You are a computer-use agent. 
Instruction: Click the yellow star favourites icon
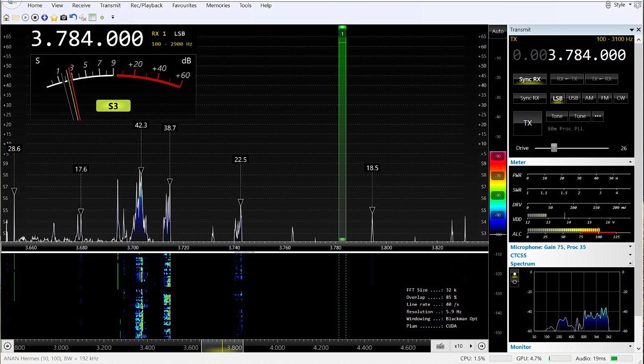pyautogui.click(x=54, y=17)
